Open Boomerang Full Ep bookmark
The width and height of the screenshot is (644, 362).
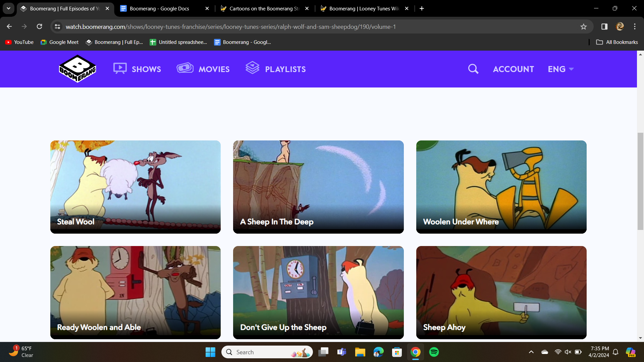pos(114,42)
